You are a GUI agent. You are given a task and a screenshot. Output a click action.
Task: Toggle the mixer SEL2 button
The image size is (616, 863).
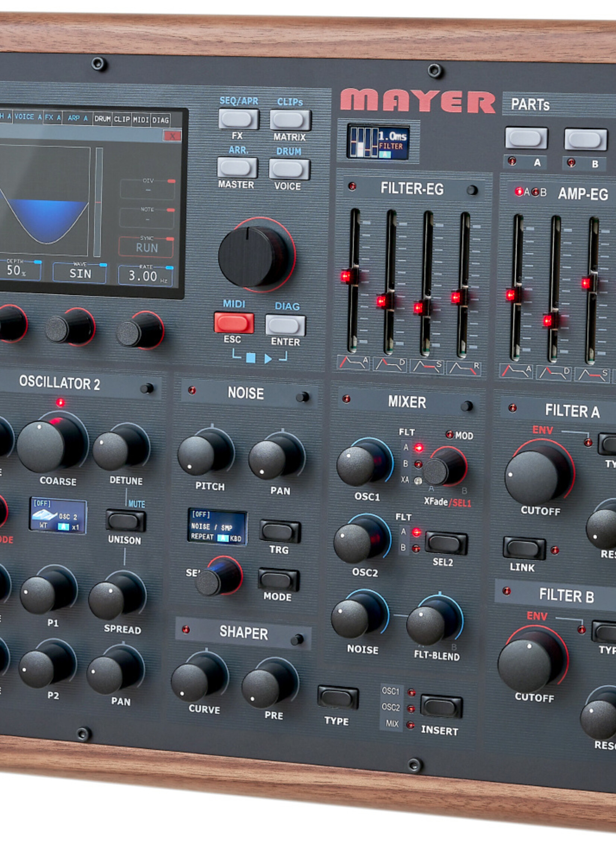pyautogui.click(x=446, y=543)
